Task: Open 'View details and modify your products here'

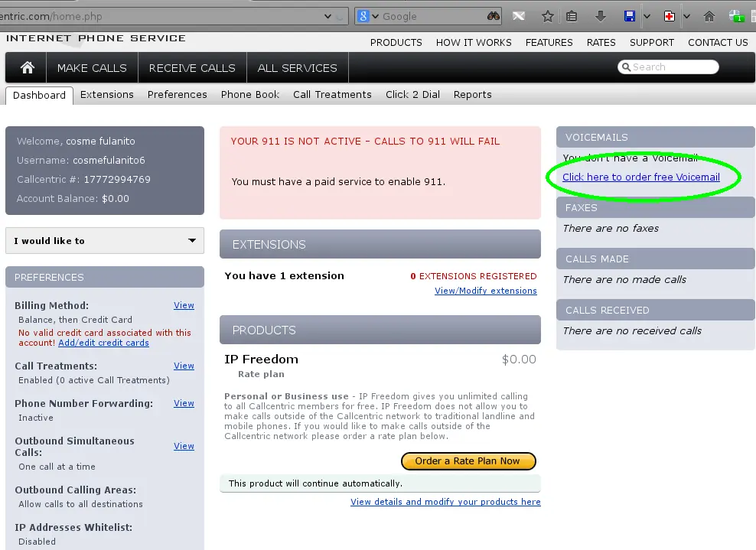Action: click(x=445, y=502)
